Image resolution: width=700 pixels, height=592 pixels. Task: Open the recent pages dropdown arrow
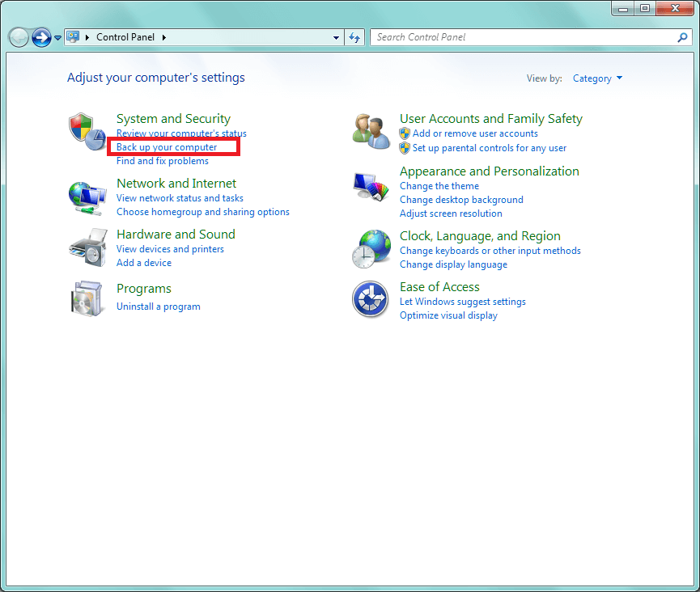(57, 38)
